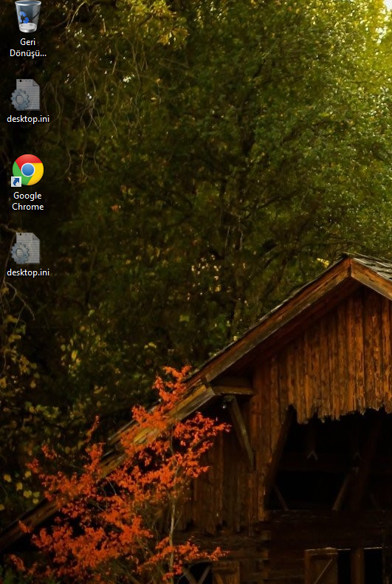Screen dimensions: 392x584
Task: Select the Google Chrome shortcut icon
Action: [x=28, y=171]
